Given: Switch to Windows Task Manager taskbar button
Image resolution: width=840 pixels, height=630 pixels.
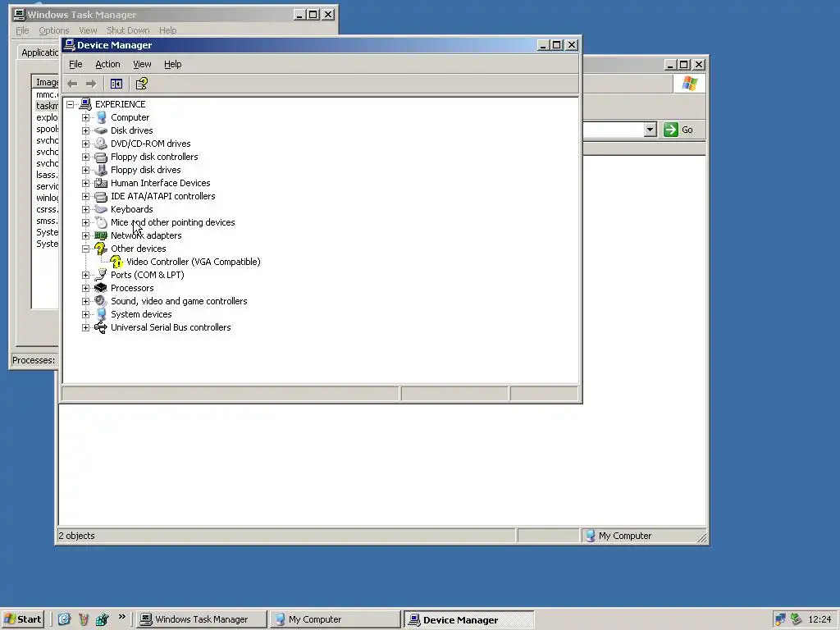Looking at the screenshot, I should pyautogui.click(x=202, y=619).
